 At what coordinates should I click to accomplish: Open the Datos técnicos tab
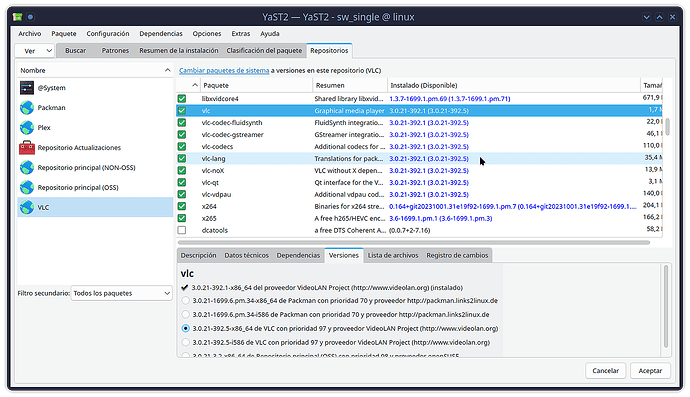click(246, 255)
